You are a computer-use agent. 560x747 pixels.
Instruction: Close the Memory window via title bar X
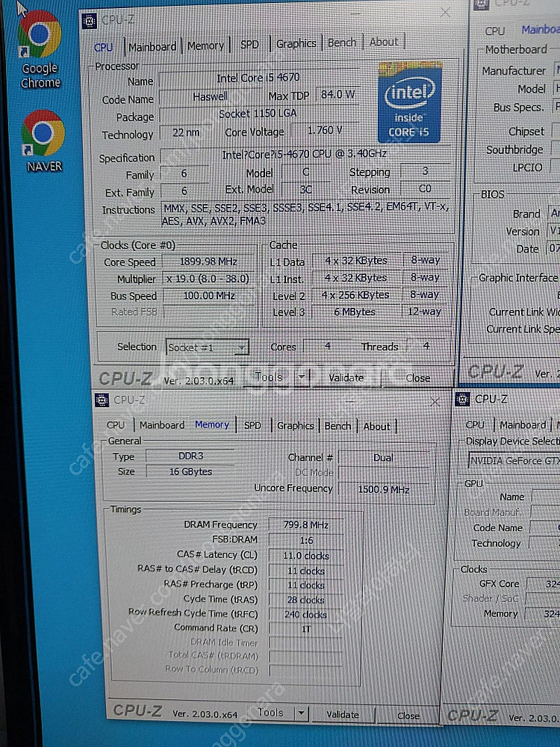tap(435, 402)
